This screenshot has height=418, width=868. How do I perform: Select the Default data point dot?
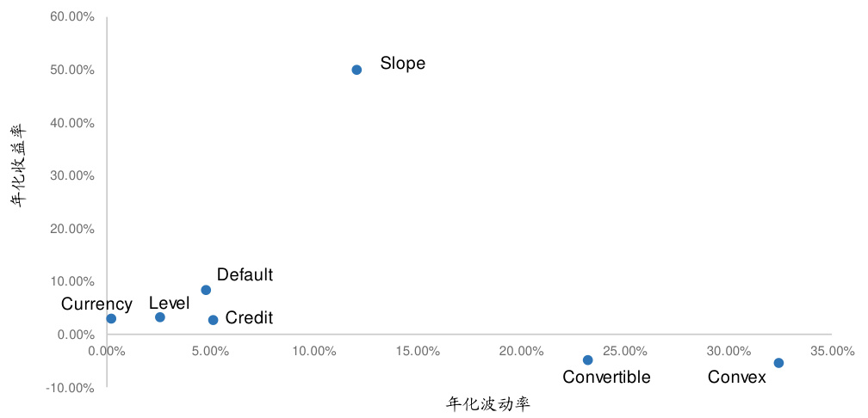click(x=206, y=290)
